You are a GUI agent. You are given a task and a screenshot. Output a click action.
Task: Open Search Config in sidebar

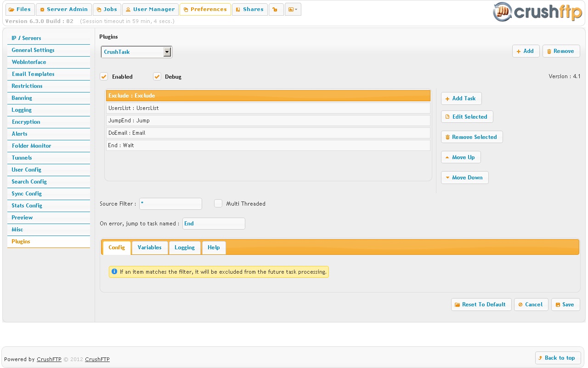point(49,182)
